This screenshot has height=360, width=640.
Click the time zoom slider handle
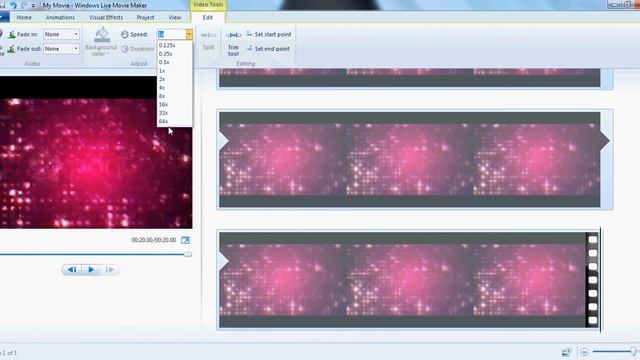click(x=633, y=351)
